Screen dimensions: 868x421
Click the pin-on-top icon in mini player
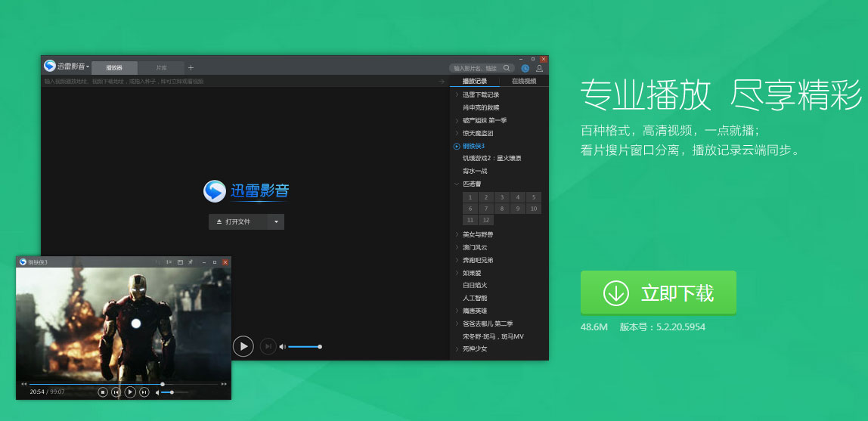click(x=191, y=262)
